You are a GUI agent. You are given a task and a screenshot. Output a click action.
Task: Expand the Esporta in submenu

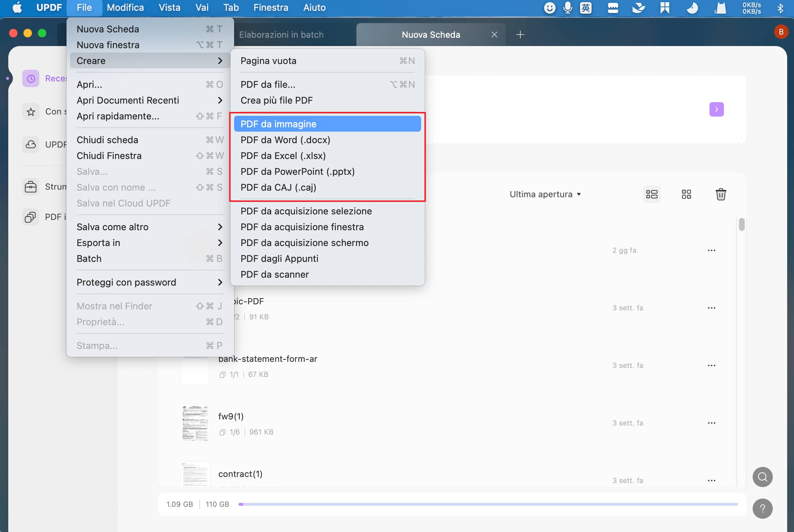(150, 243)
